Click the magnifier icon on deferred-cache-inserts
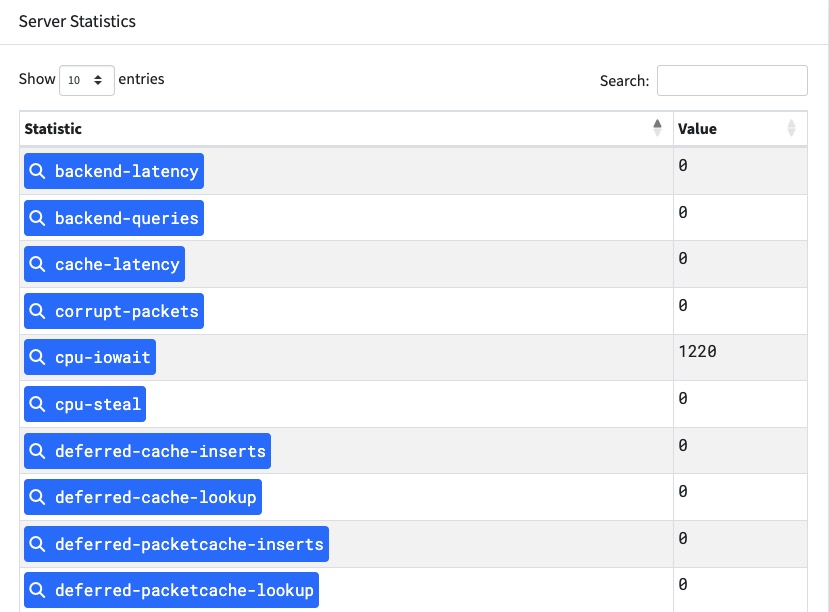 click(38, 450)
